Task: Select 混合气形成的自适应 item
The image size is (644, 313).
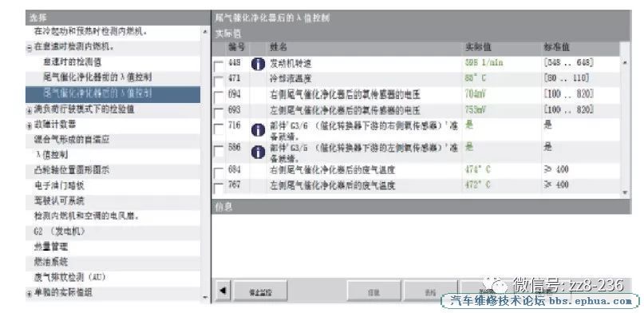Action: 72,140
